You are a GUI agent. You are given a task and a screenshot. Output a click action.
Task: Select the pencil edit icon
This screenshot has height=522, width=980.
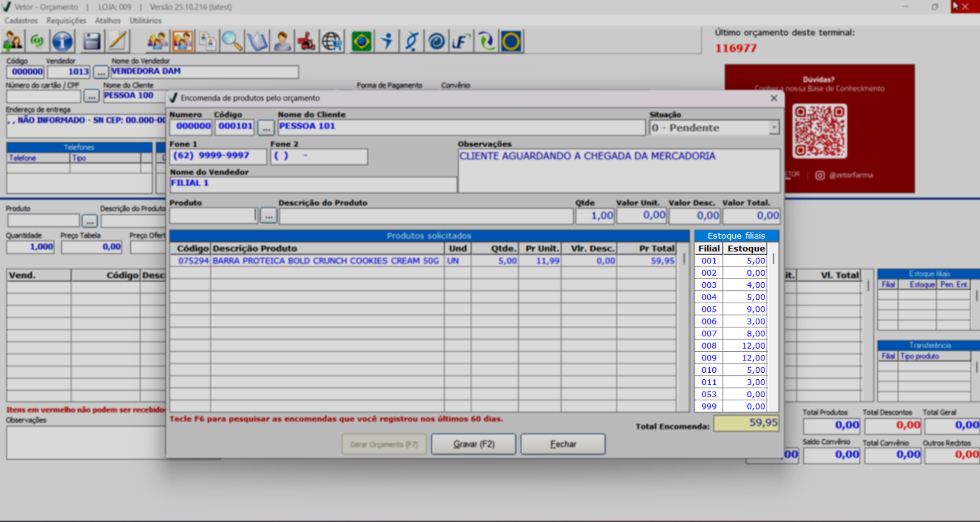pyautogui.click(x=118, y=41)
